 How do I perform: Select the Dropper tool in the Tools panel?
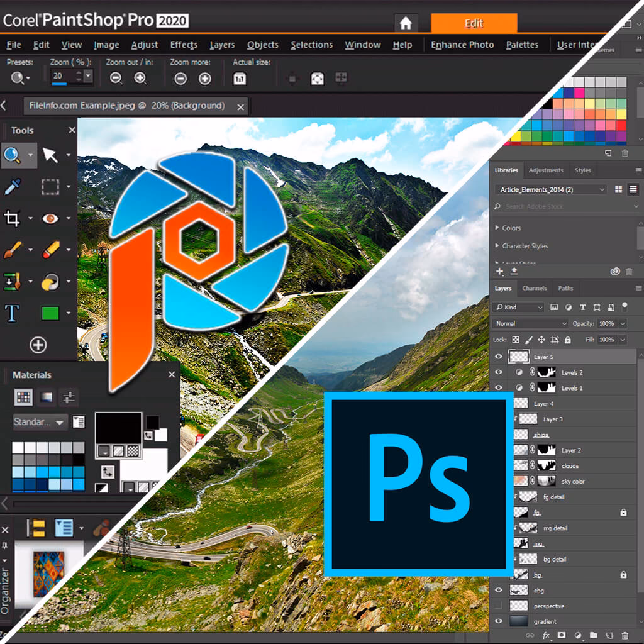click(11, 187)
